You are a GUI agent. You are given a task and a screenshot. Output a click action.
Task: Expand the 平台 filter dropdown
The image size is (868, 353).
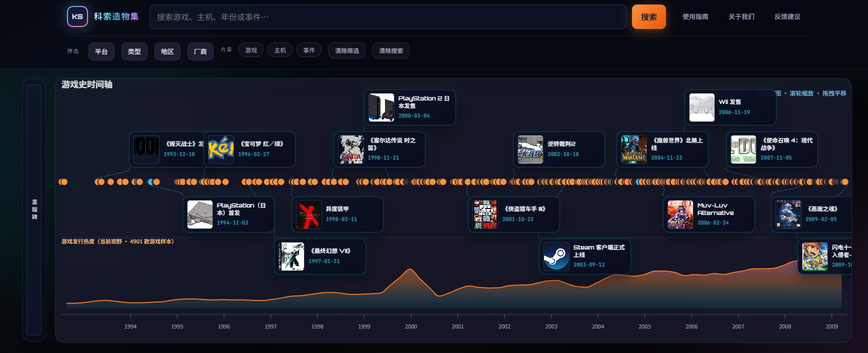[101, 51]
